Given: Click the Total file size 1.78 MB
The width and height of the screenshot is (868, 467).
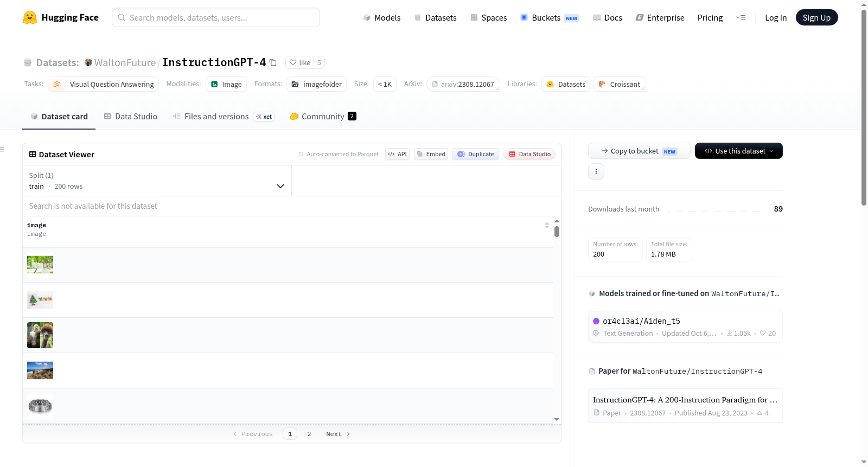Looking at the screenshot, I should (669, 250).
